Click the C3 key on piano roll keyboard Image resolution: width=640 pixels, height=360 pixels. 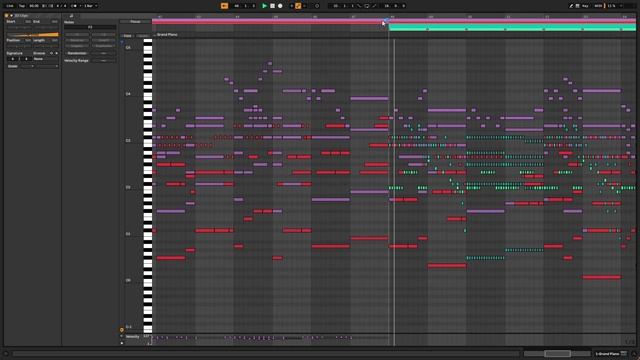point(148,141)
